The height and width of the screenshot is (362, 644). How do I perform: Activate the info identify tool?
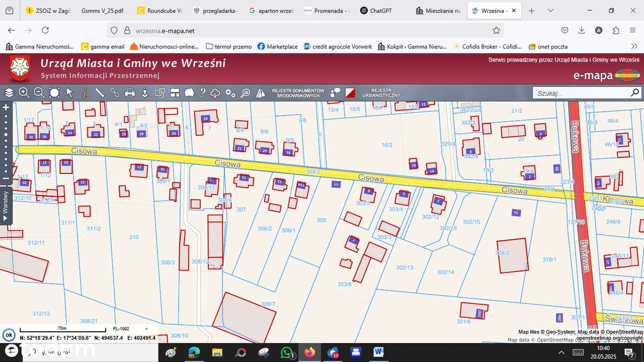coord(85,93)
